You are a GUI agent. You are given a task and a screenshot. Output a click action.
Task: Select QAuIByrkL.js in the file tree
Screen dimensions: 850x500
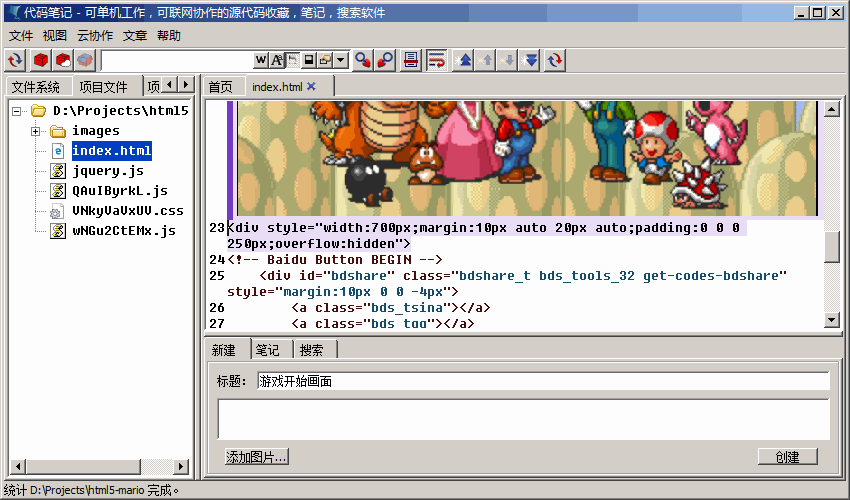click(x=120, y=191)
